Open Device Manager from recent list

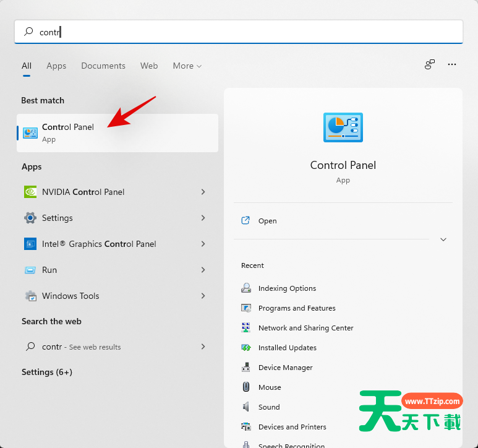tap(285, 368)
